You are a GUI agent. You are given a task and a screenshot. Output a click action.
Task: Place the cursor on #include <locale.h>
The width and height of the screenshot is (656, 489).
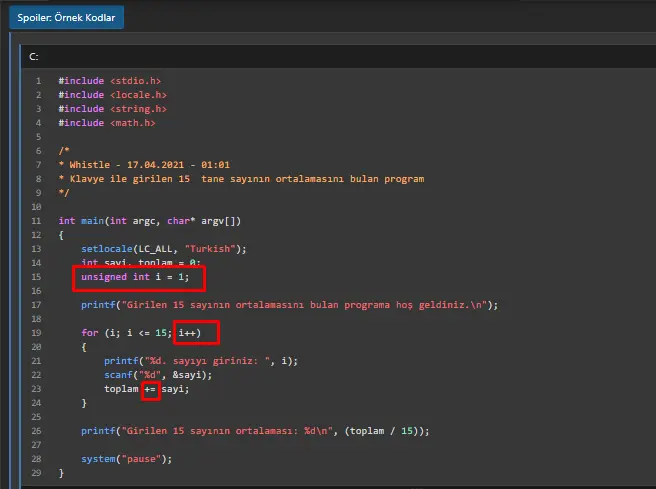click(x=112, y=95)
